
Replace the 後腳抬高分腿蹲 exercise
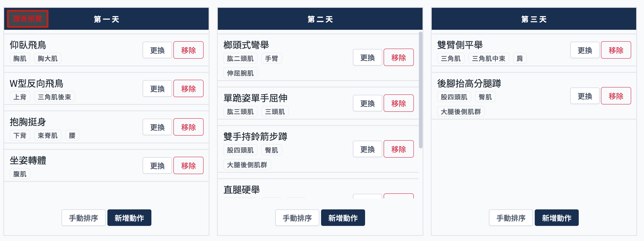(585, 96)
